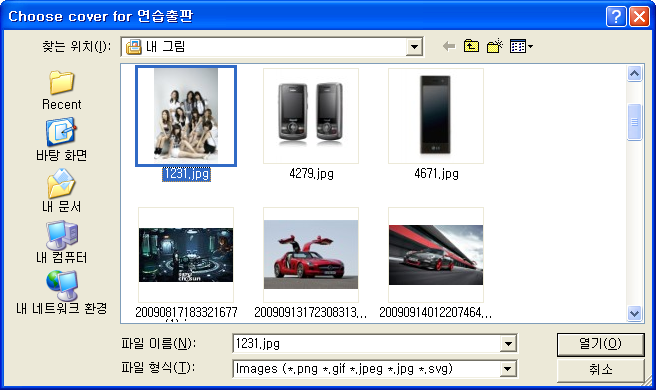Click the 20090913172308313... file name label
Image resolution: width=656 pixels, height=390 pixels.
[311, 312]
